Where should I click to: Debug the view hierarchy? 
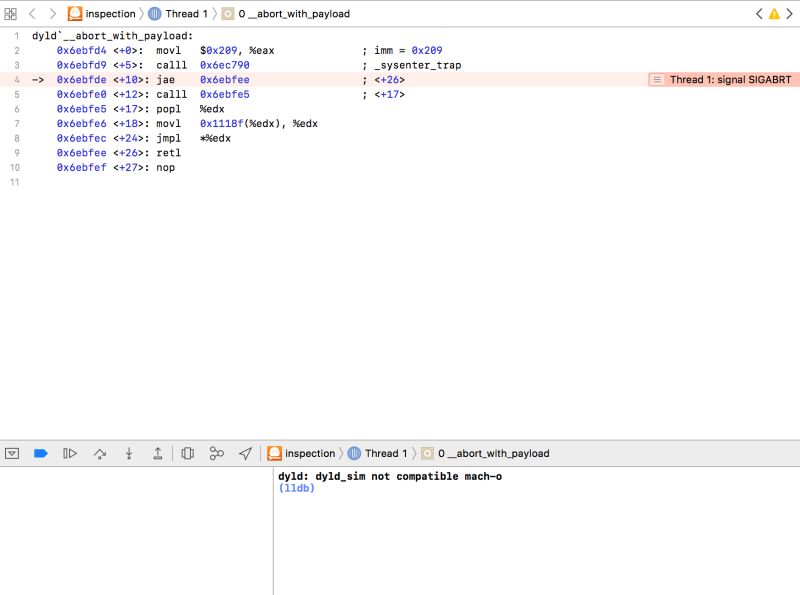pyautogui.click(x=186, y=453)
